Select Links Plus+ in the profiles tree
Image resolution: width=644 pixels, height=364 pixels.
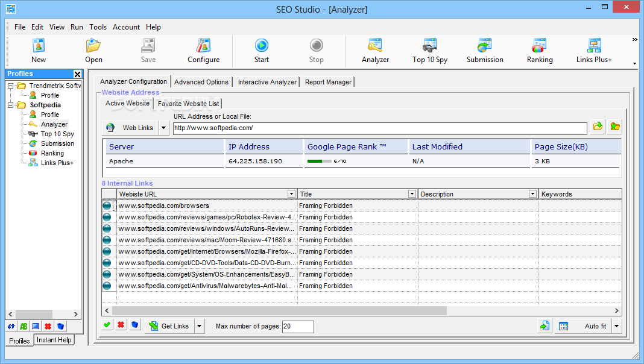click(57, 163)
